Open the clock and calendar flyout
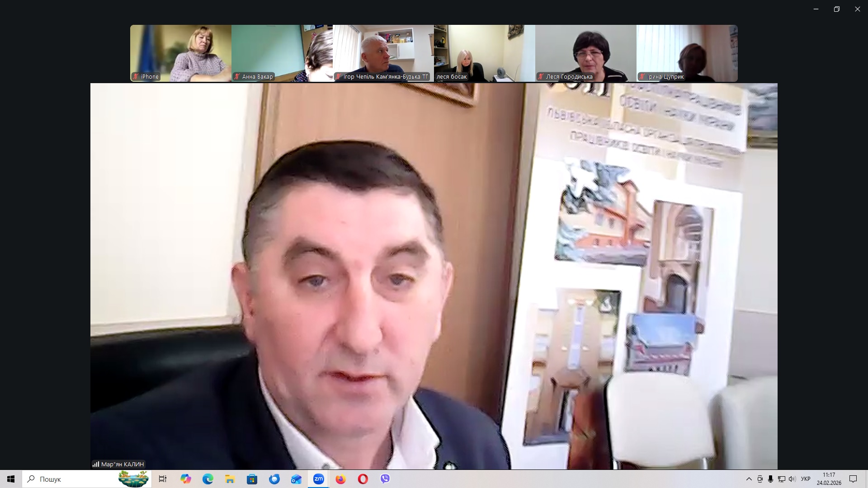 point(829,479)
